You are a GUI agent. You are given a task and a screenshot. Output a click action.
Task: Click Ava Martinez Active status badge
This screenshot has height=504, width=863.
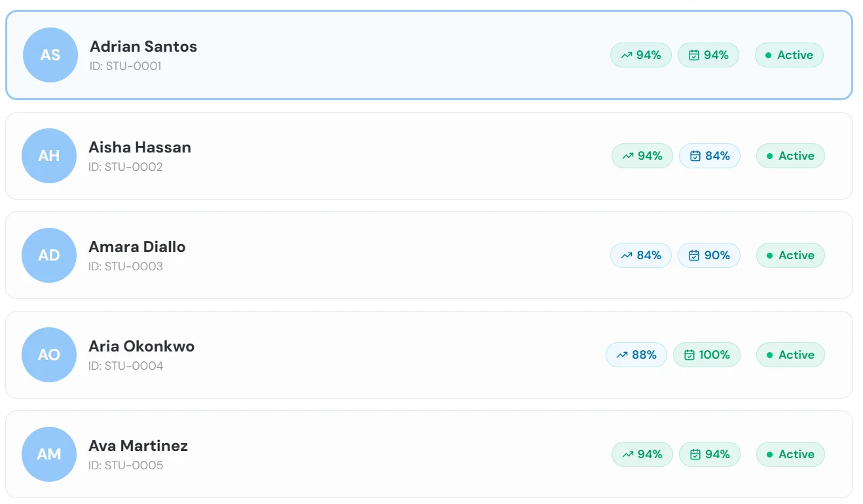click(x=790, y=454)
